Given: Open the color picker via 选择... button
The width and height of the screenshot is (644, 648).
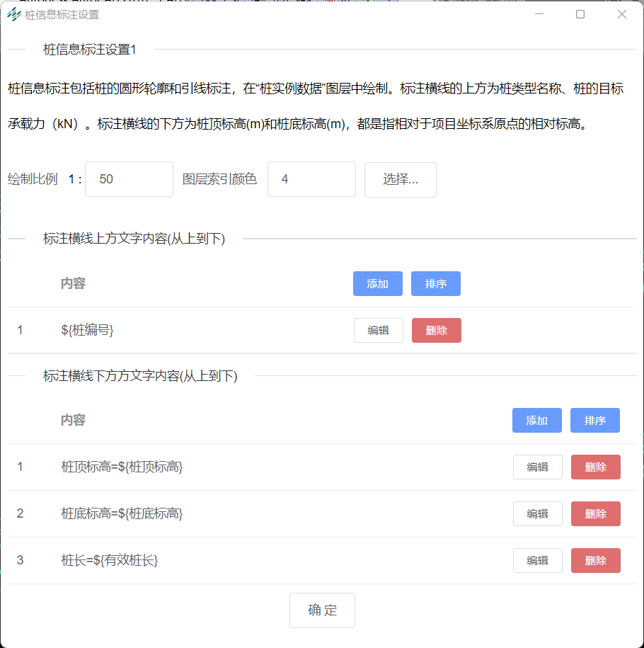Looking at the screenshot, I should click(x=400, y=180).
